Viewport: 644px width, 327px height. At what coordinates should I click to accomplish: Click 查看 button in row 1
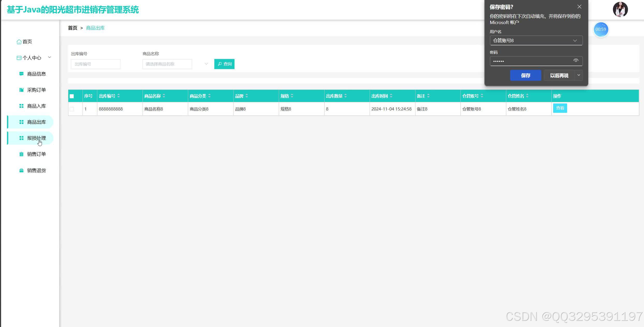(x=560, y=108)
